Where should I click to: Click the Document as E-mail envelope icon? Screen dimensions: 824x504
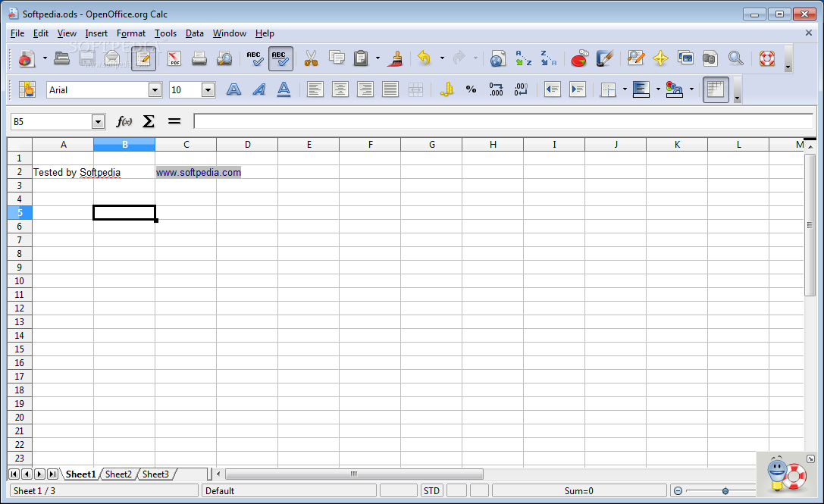tap(112, 58)
